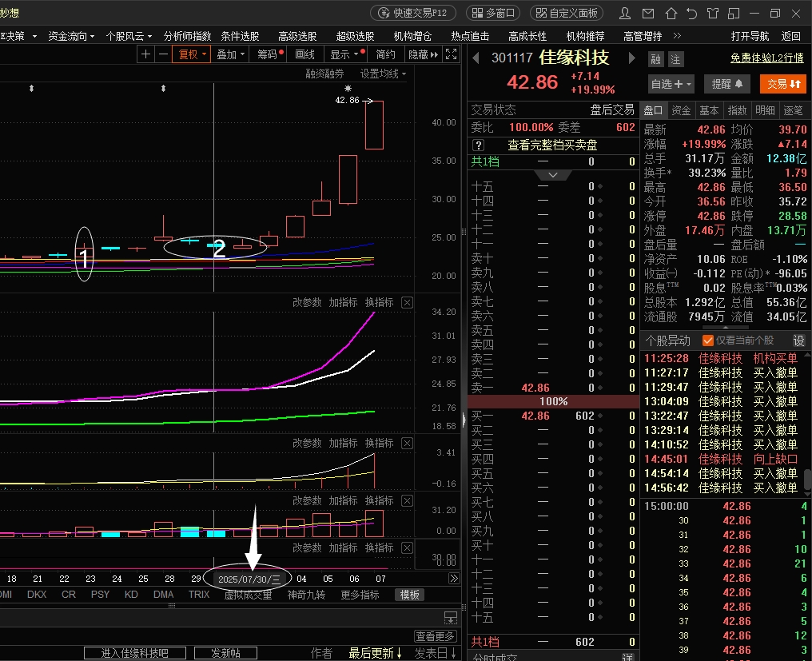Sort by 最后更新
This screenshot has width=812, height=661.
tap(375, 653)
